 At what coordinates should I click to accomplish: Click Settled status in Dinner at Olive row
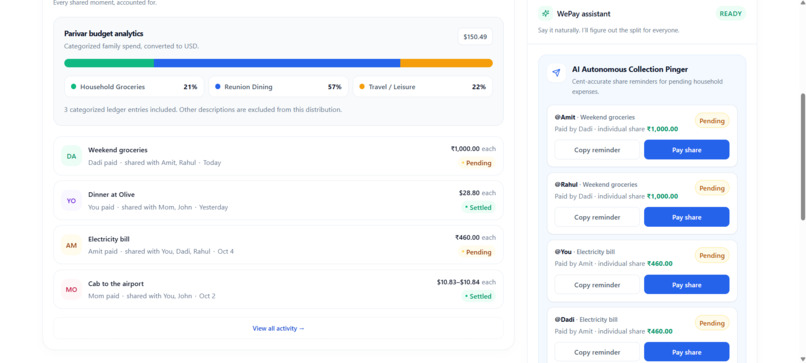pos(478,208)
